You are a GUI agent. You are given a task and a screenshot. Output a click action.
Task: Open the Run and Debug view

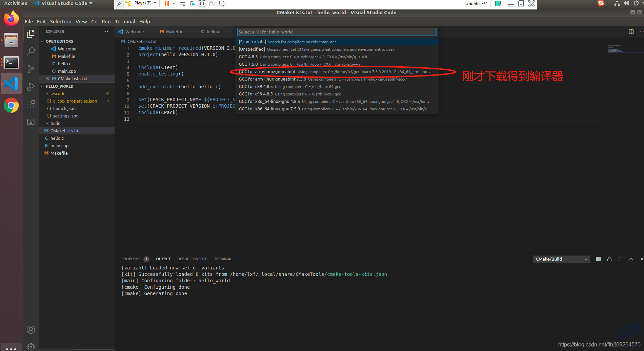pos(31,87)
